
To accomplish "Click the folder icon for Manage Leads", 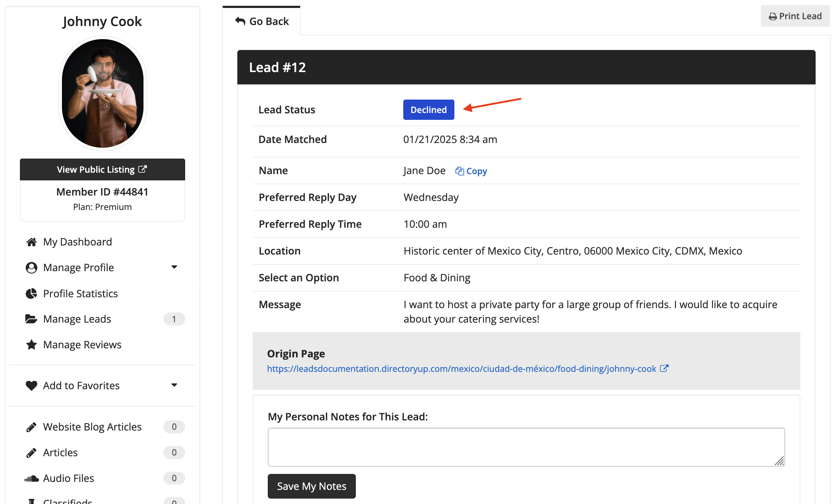I will pyautogui.click(x=31, y=319).
